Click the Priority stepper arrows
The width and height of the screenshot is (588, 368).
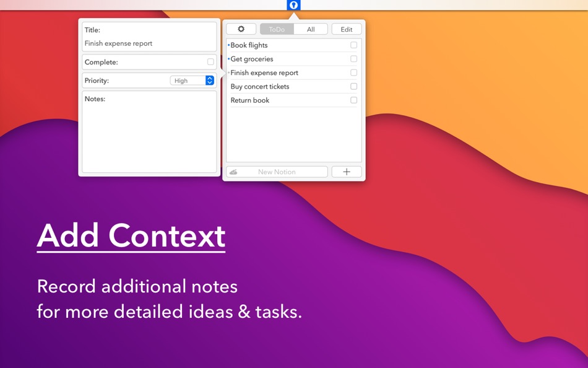[x=209, y=80]
